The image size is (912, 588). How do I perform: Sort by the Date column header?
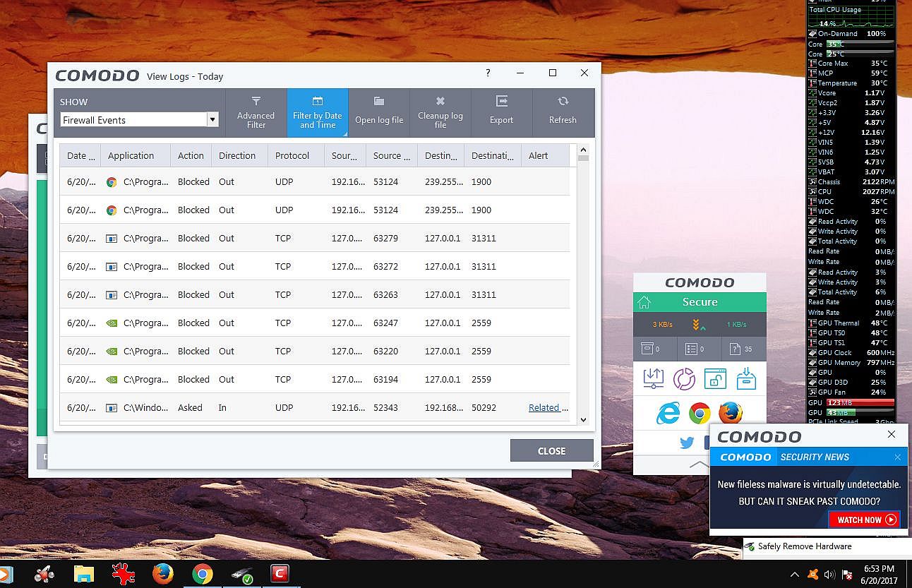tap(80, 156)
